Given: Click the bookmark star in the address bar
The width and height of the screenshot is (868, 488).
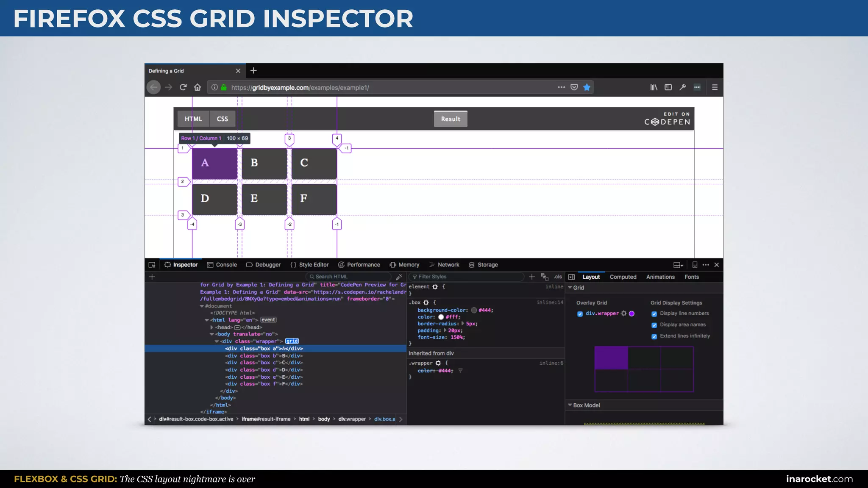Looking at the screenshot, I should (587, 87).
